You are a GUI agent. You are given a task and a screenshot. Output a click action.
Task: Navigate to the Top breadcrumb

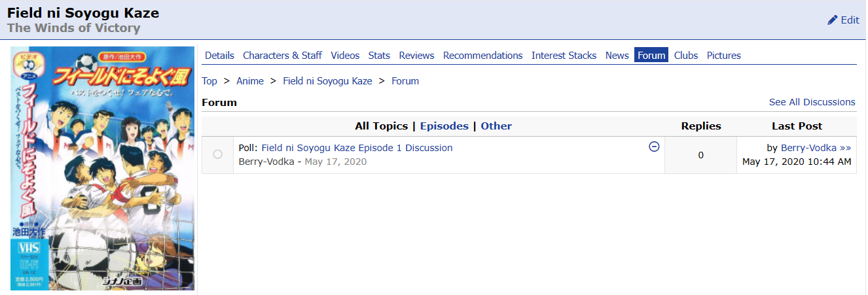coord(209,81)
